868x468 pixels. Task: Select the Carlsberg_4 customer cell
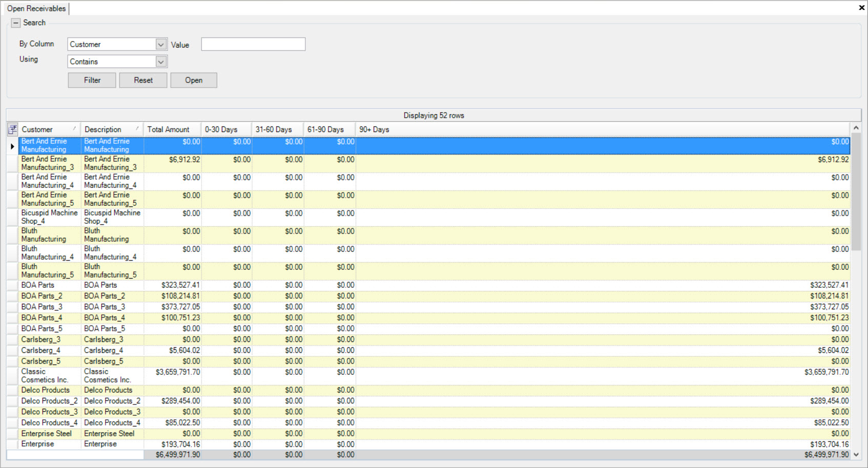(50, 351)
